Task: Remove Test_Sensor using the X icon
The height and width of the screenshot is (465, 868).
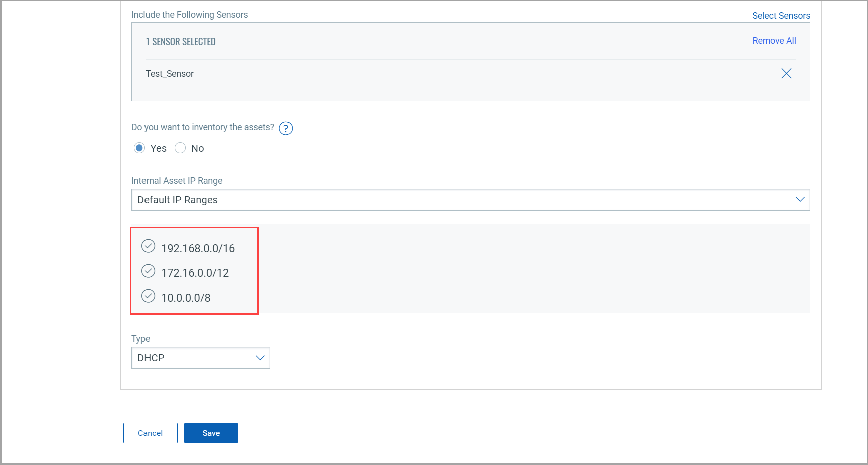Action: (x=786, y=73)
